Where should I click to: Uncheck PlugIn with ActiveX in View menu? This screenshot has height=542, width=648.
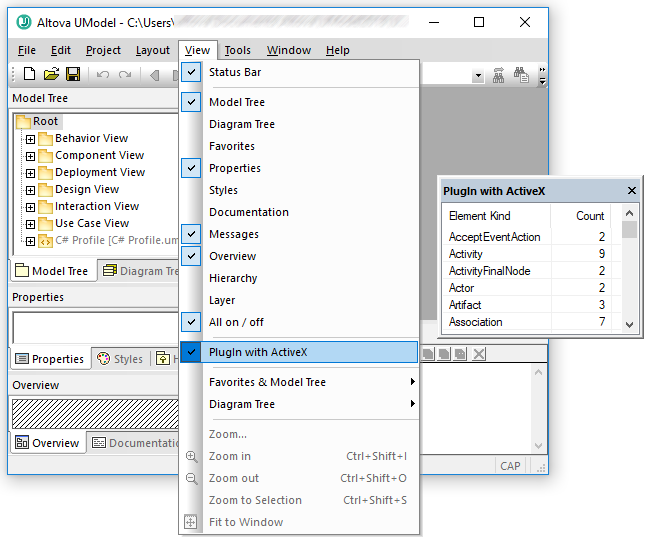(x=258, y=352)
